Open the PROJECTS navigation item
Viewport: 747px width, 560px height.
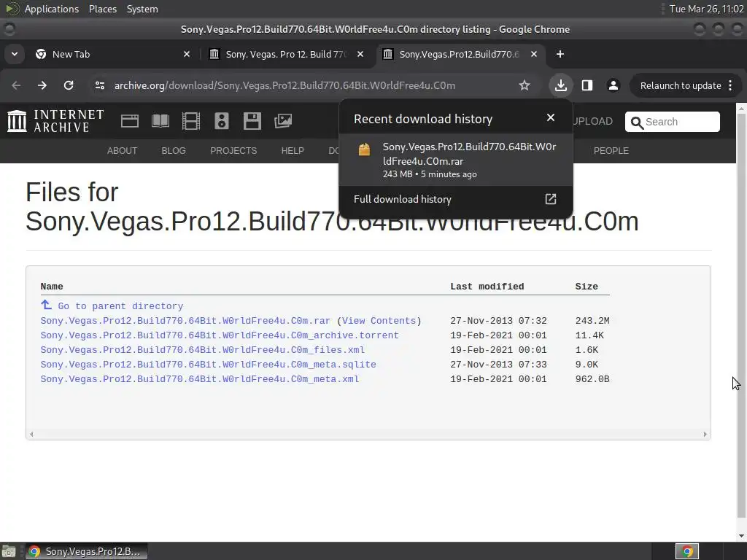(x=233, y=151)
